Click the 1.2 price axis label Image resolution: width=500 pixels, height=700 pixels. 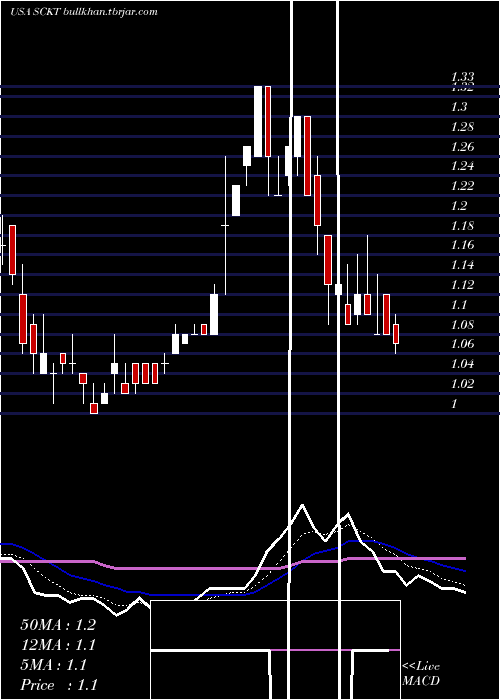coord(459,205)
